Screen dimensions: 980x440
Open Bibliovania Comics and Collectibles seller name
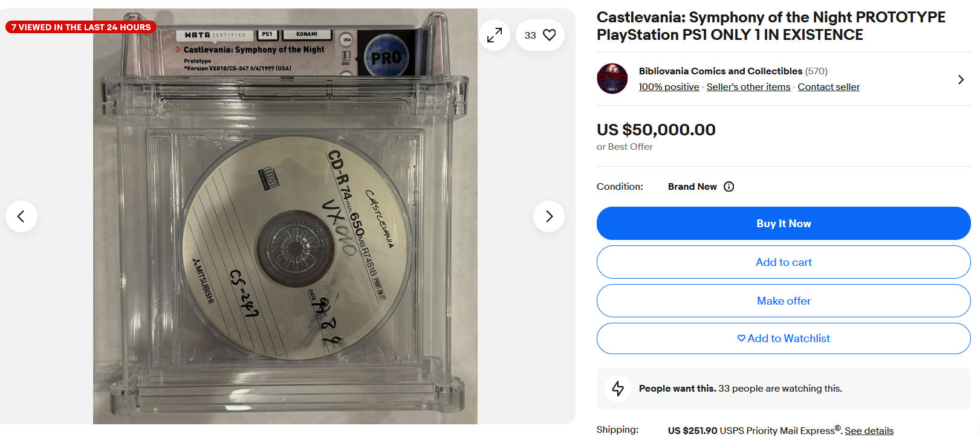721,71
